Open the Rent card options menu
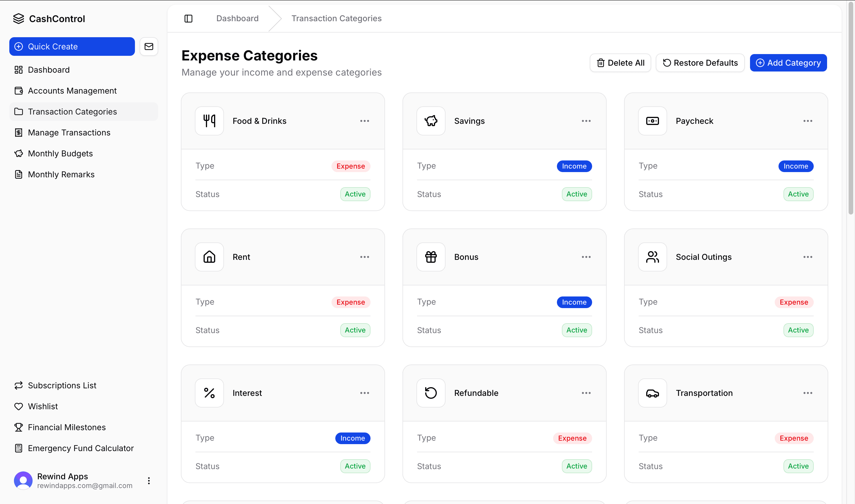 [x=364, y=257]
